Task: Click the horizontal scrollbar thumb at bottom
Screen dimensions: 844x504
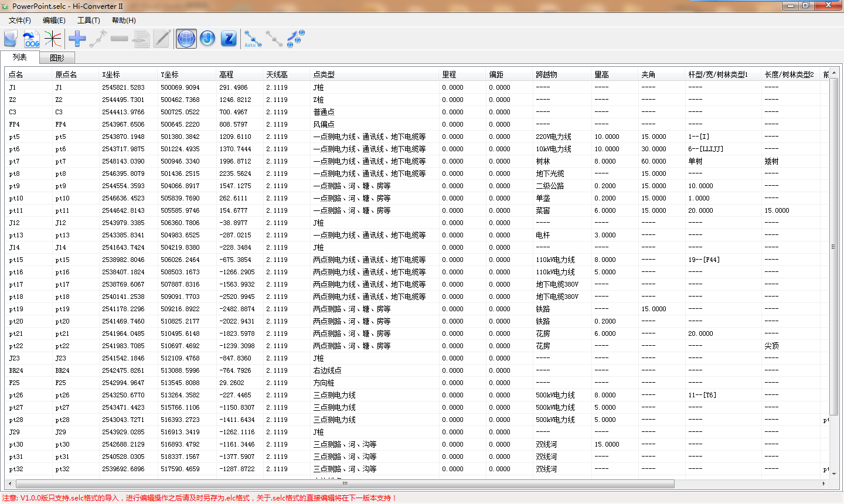Action: point(345,484)
